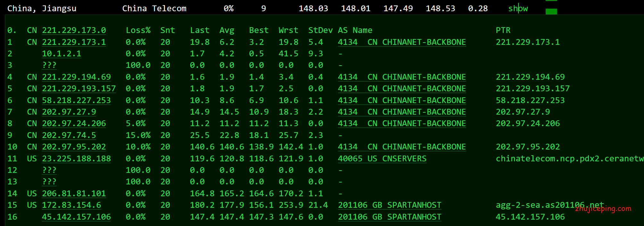Click the 15.0% loss value in hop 9
644x226 pixels.
click(138, 135)
